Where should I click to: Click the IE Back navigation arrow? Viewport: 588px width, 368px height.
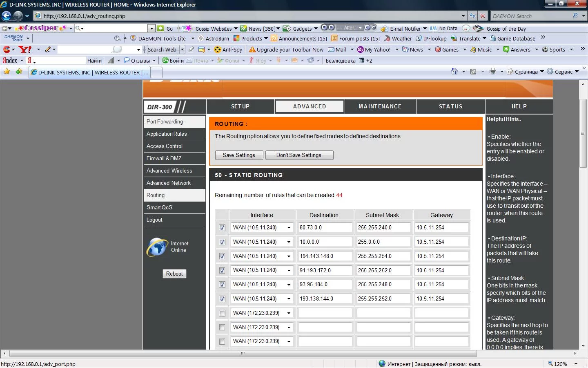6,16
